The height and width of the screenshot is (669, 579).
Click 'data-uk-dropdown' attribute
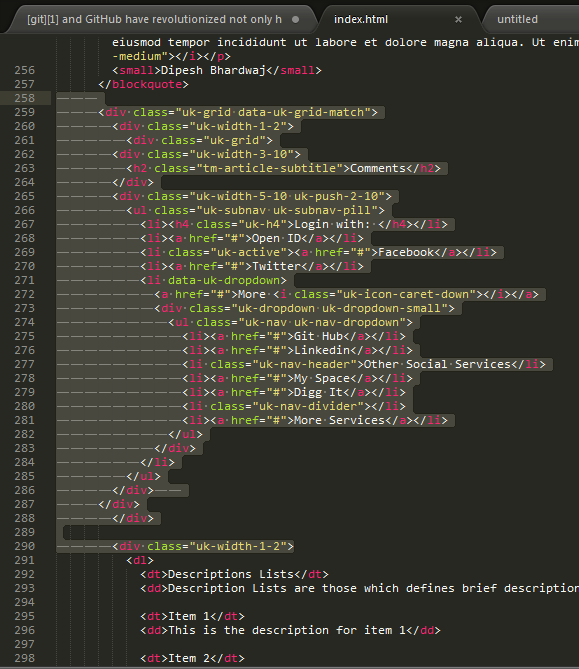point(224,280)
